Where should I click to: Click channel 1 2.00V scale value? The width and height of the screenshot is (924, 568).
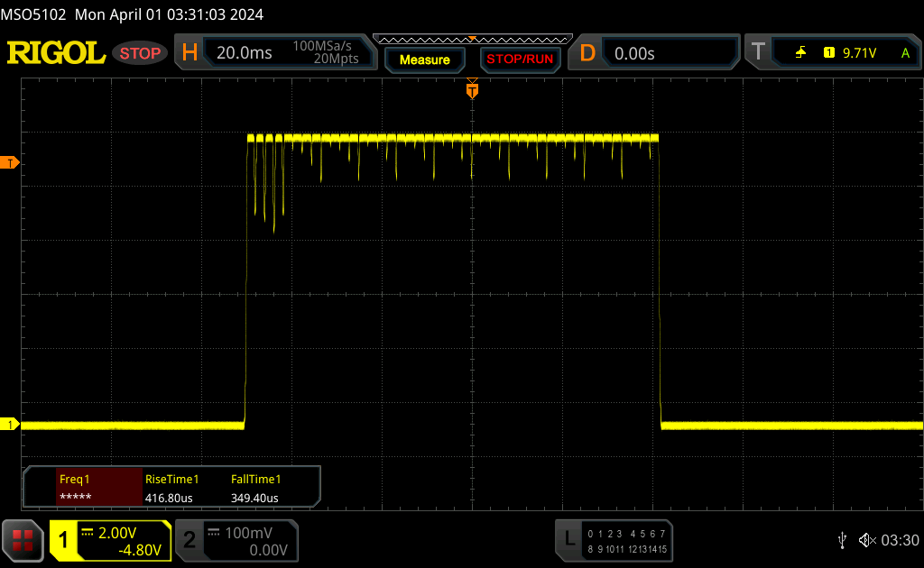coord(117,533)
